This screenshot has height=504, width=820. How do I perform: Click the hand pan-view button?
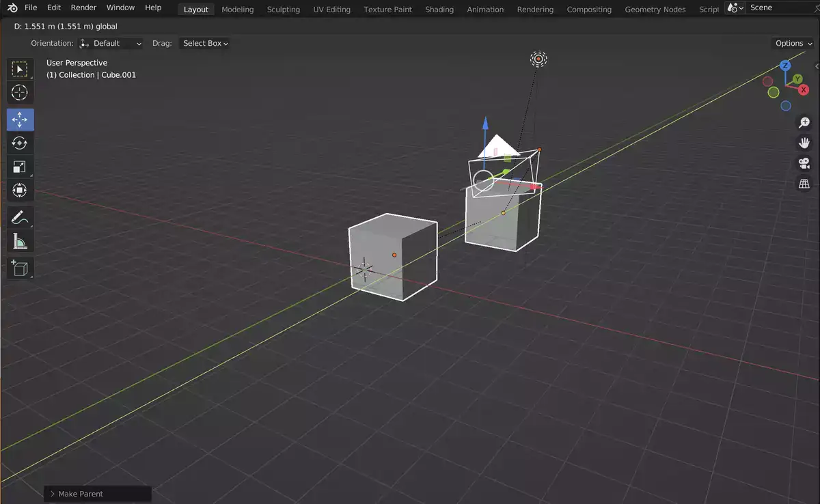coord(804,143)
